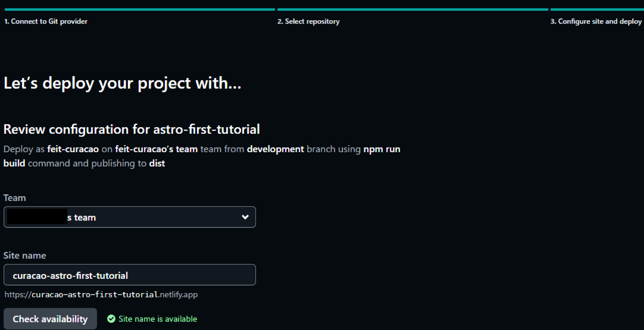Open the Team dropdown

129,217
